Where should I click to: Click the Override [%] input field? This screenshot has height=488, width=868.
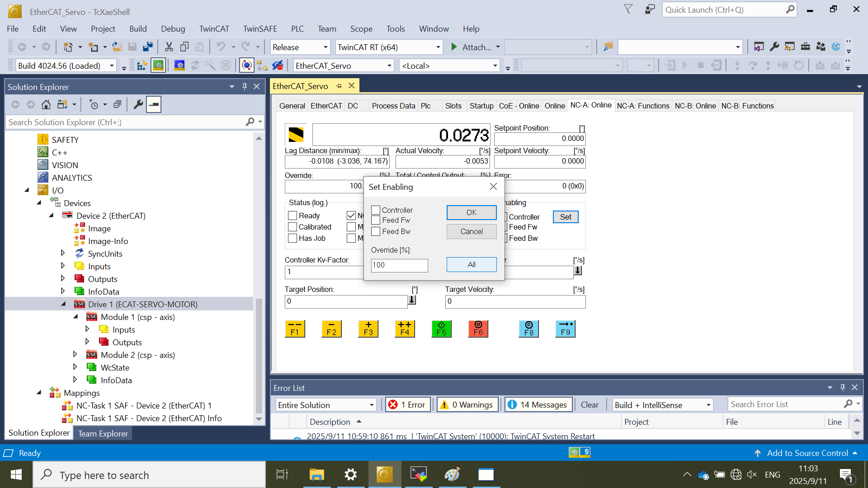tap(399, 265)
